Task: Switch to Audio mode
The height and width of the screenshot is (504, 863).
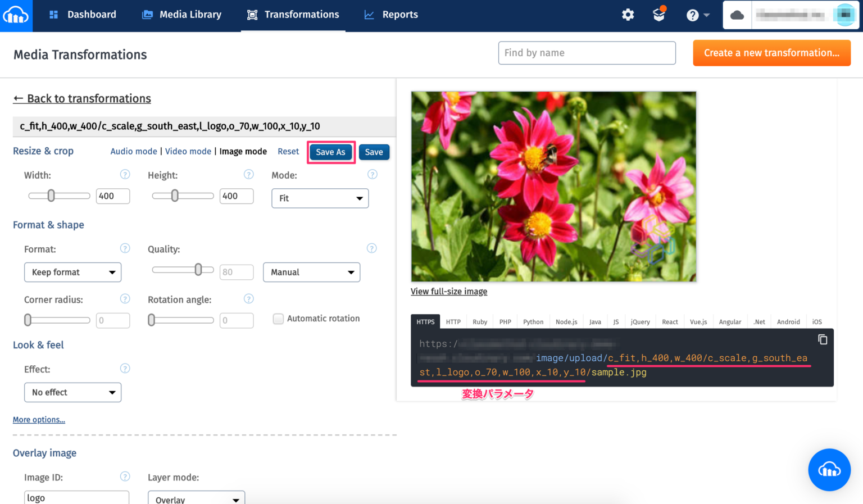Action: click(133, 151)
